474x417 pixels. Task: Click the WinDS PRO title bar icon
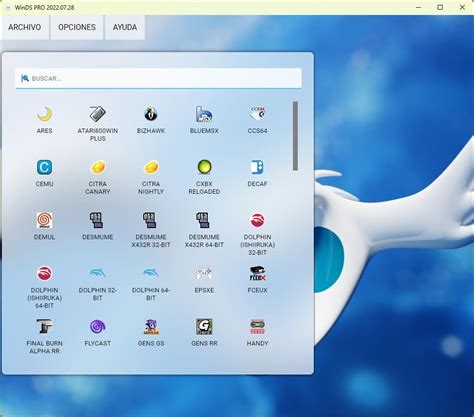(8, 7)
